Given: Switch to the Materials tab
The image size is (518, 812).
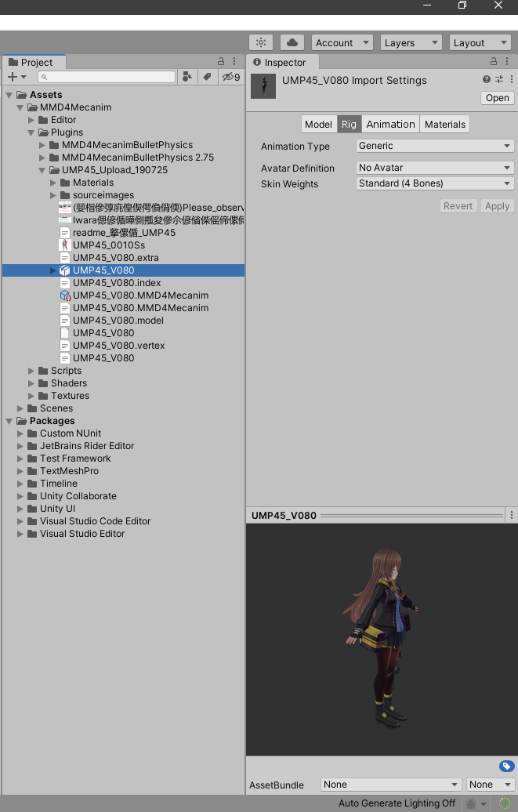Looking at the screenshot, I should tap(445, 125).
